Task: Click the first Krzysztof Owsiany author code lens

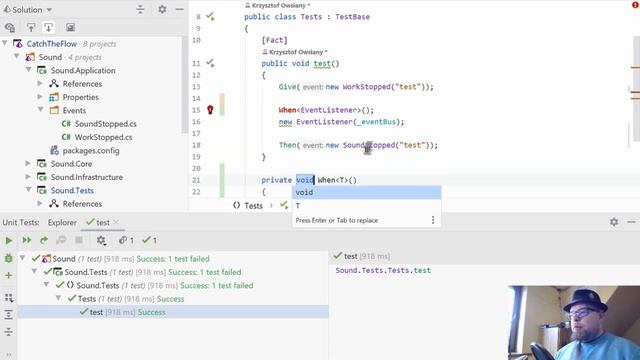Action: click(x=278, y=5)
